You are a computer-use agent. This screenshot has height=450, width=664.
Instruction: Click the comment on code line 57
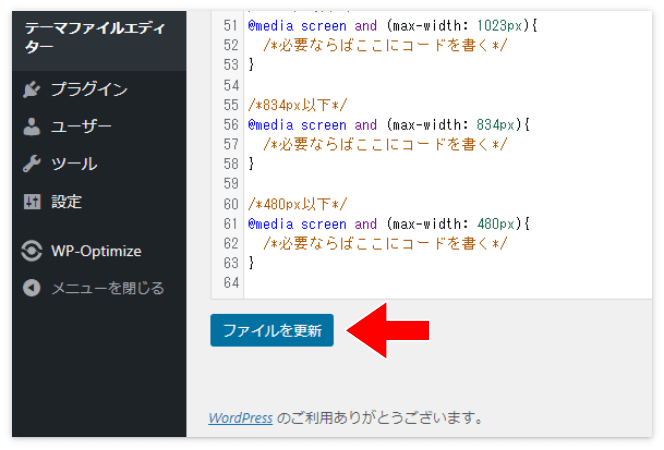click(385, 144)
